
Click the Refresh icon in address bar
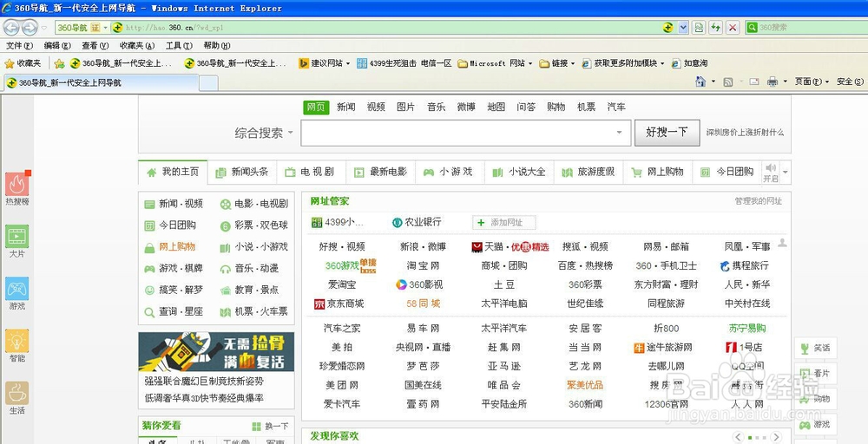[x=716, y=27]
